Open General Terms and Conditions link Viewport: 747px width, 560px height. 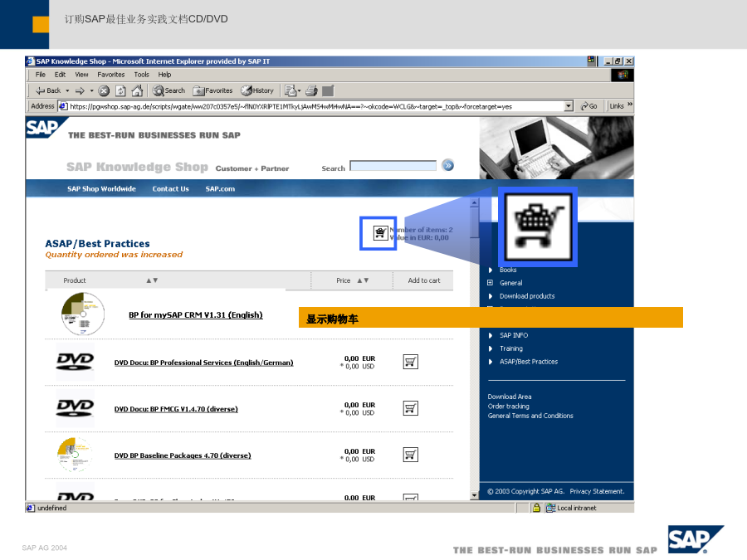tap(530, 416)
